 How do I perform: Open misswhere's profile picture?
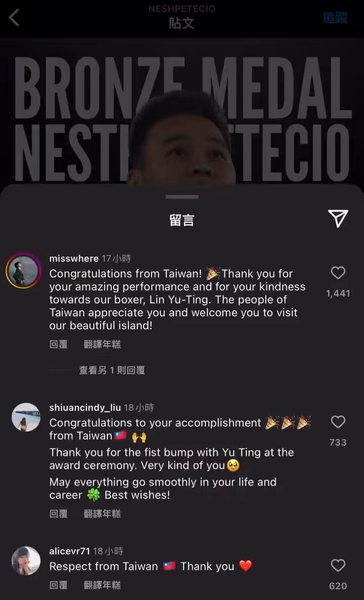click(x=24, y=270)
